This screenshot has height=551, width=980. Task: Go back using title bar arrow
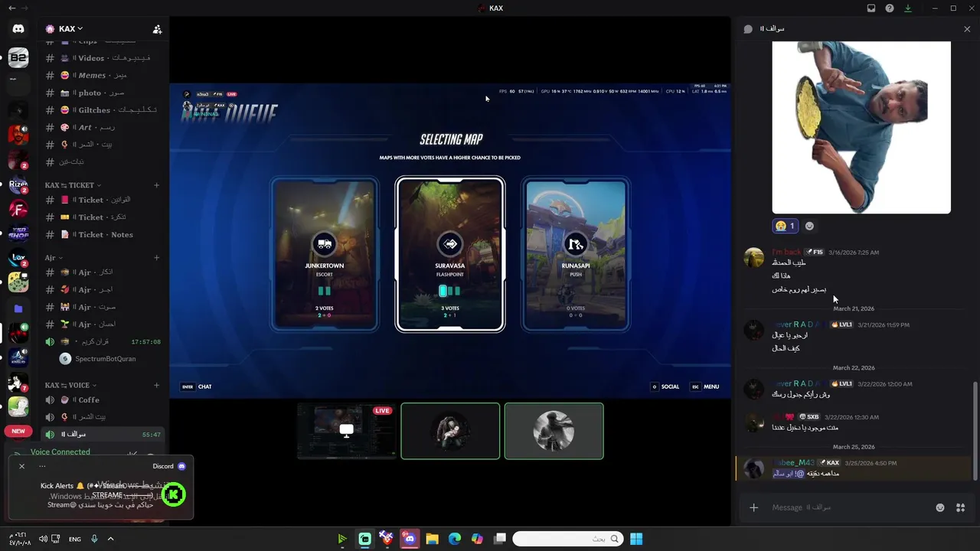point(11,8)
